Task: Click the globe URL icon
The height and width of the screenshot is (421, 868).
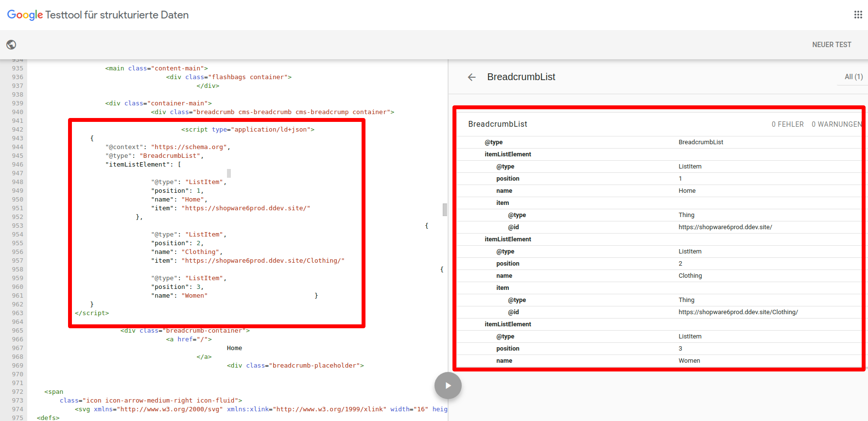Action: [x=11, y=45]
